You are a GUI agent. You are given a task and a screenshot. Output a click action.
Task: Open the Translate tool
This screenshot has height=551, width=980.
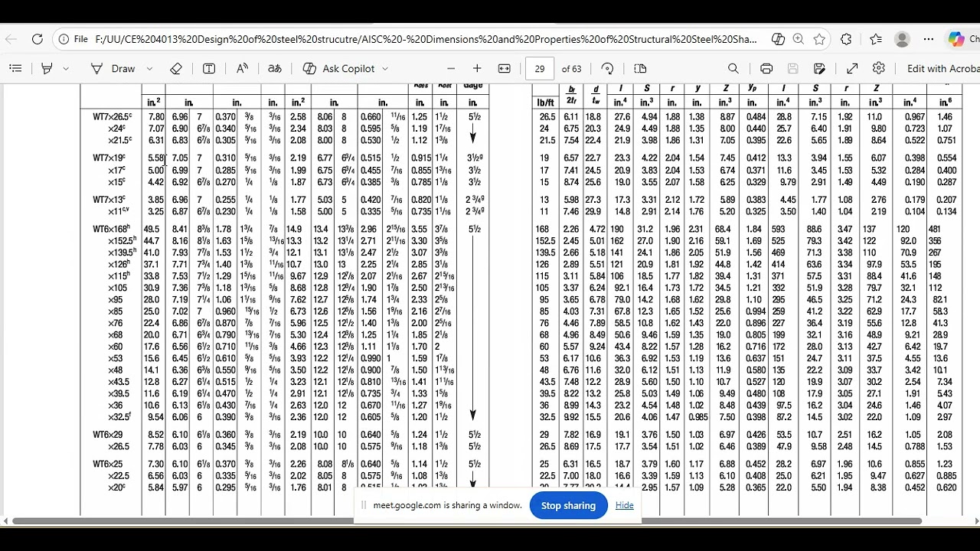coord(275,68)
